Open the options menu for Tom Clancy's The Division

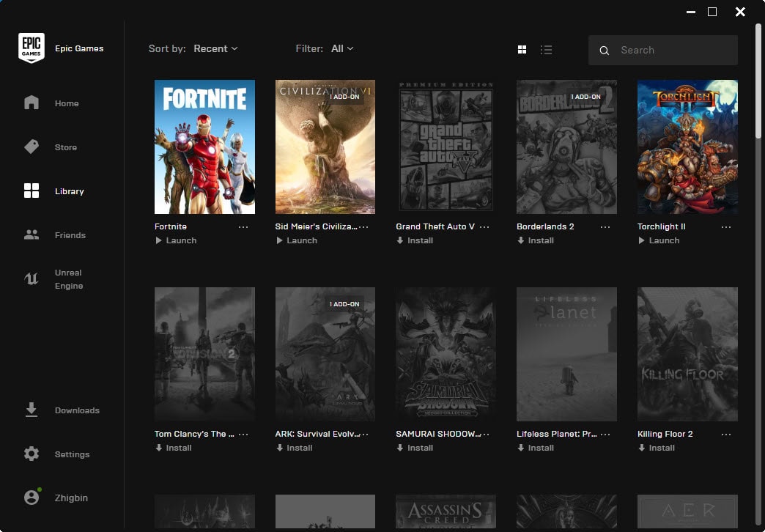coord(243,435)
